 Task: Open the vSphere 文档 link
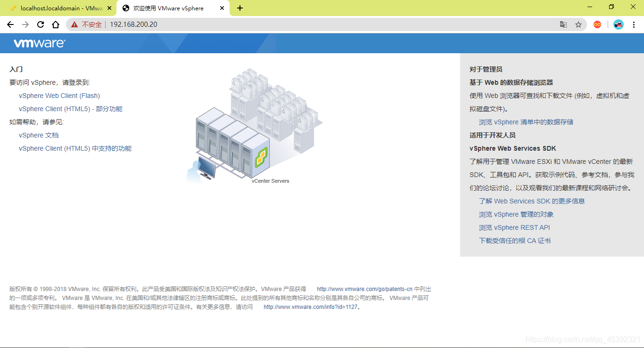[39, 135]
